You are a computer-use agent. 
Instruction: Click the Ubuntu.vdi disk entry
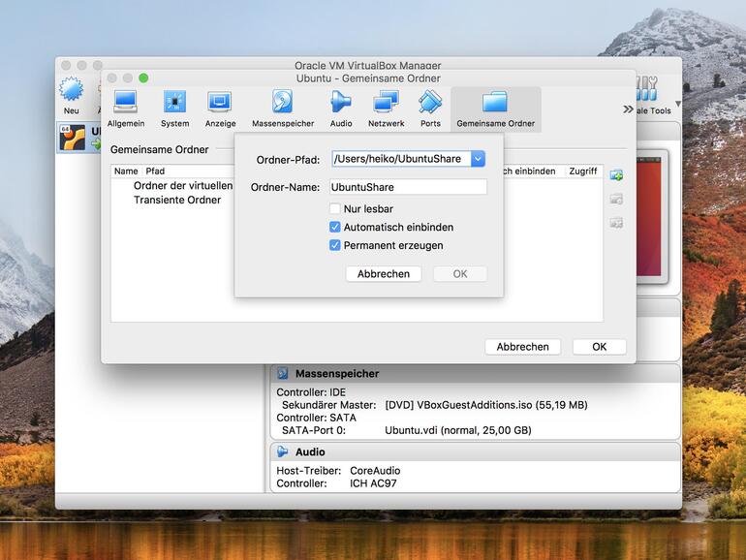click(457, 430)
